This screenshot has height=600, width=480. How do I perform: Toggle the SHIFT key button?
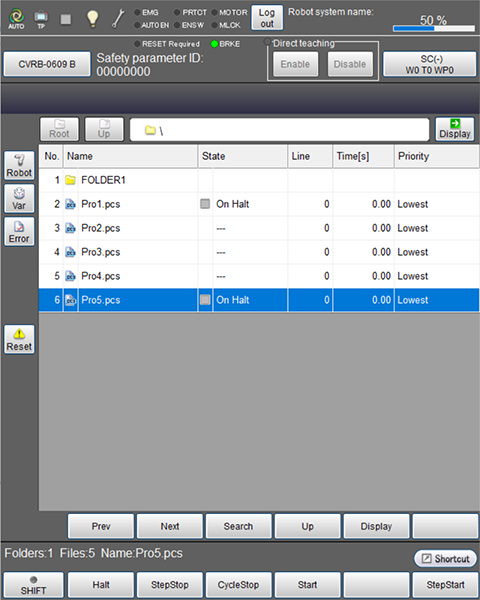33,585
